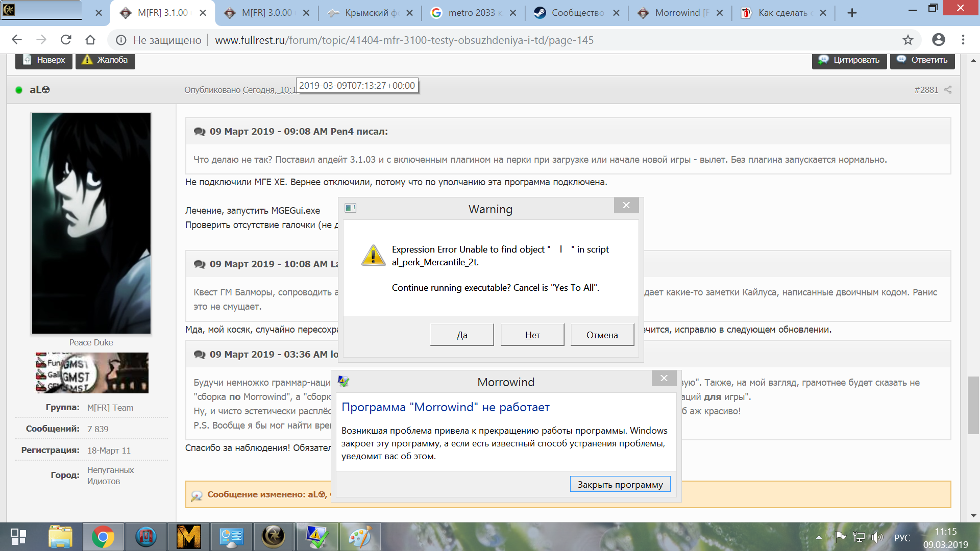980x551 pixels.
Task: Bookmark this page with star icon
Action: click(x=908, y=40)
